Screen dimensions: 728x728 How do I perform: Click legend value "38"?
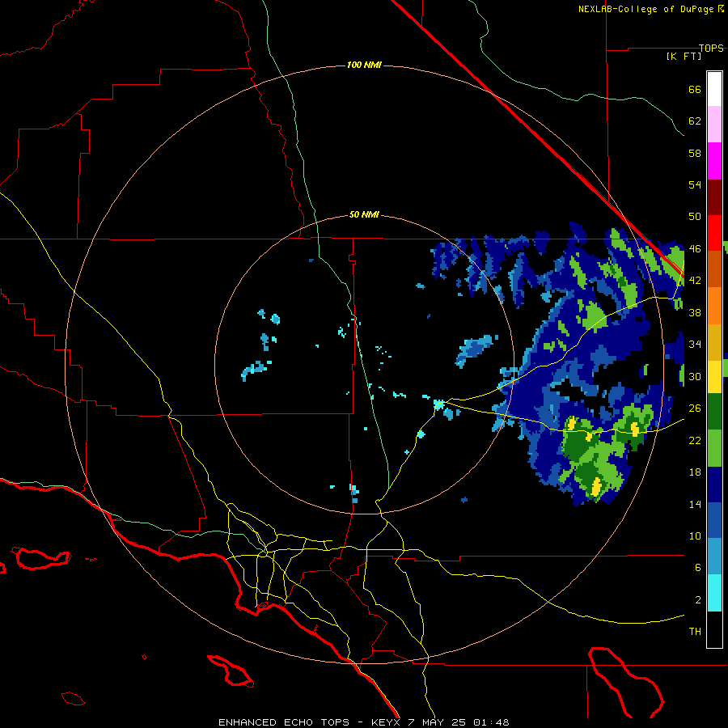point(695,313)
